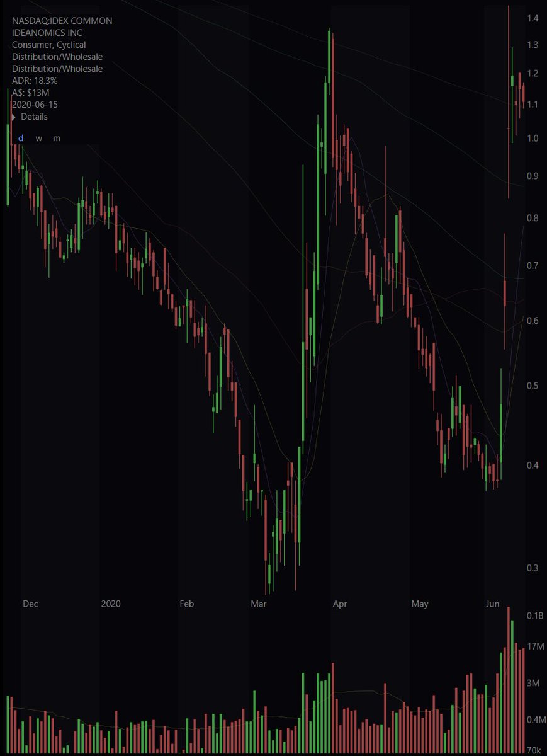Open the Details section label
Viewport: 547px width, 756px height.
(34, 117)
